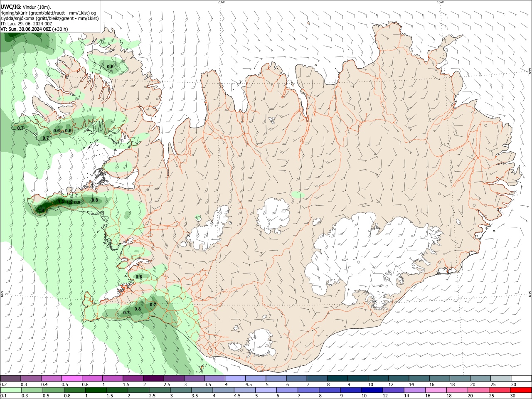Choose the bright magenta-pink 0.5 snow swatch
The image size is (532, 399).
click(x=71, y=379)
